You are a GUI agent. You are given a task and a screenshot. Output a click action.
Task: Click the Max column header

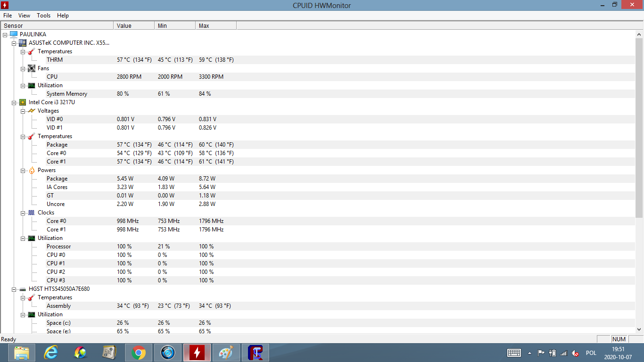(x=216, y=26)
